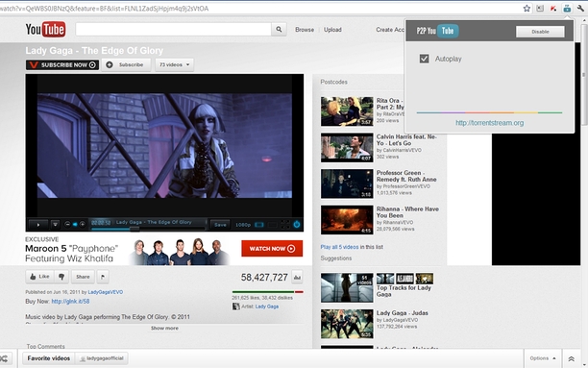Toggle the fullscreen arrows in the player
588x368 pixels.
[285, 224]
